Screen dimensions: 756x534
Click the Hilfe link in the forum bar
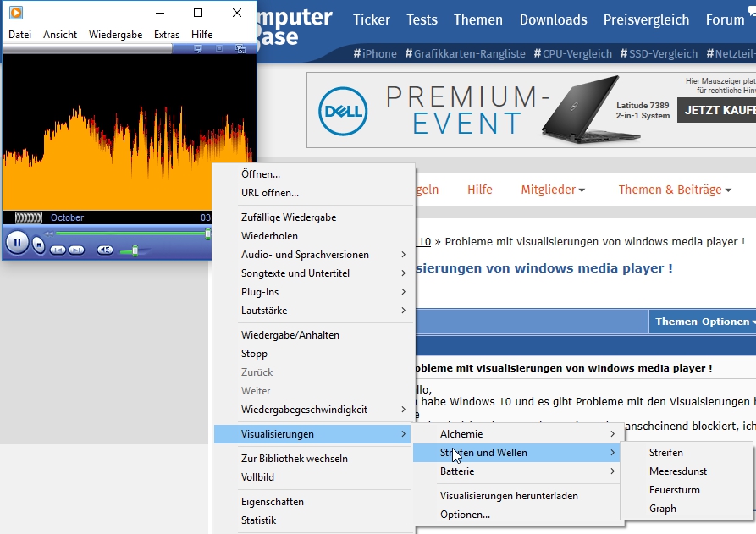pos(480,190)
